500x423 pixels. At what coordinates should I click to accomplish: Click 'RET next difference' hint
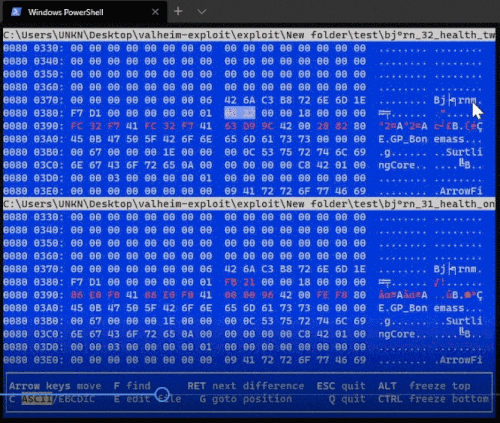click(246, 386)
